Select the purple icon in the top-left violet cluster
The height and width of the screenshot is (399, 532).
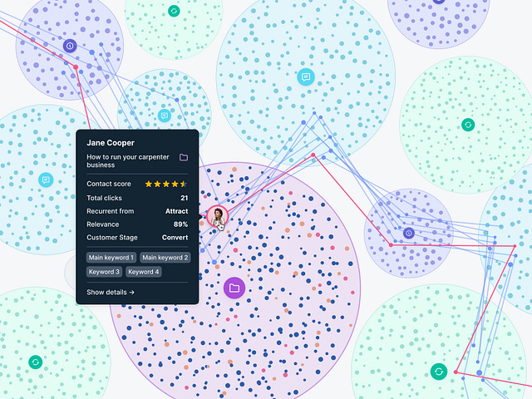(x=70, y=46)
